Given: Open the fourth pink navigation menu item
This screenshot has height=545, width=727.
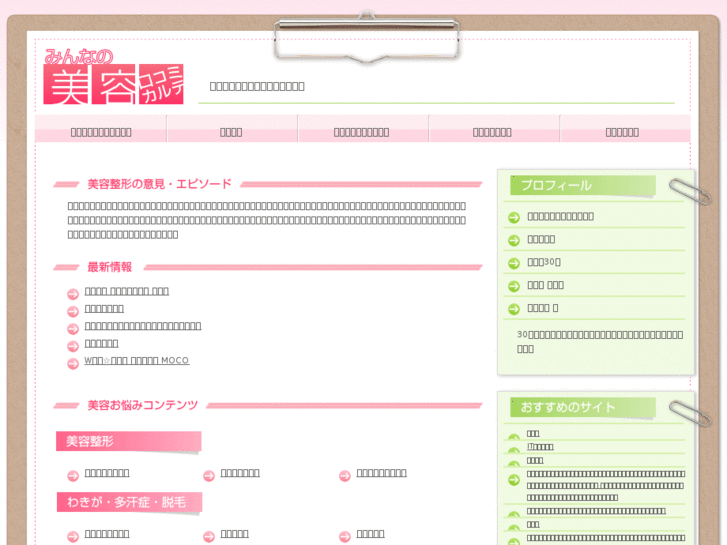Looking at the screenshot, I should (493, 129).
